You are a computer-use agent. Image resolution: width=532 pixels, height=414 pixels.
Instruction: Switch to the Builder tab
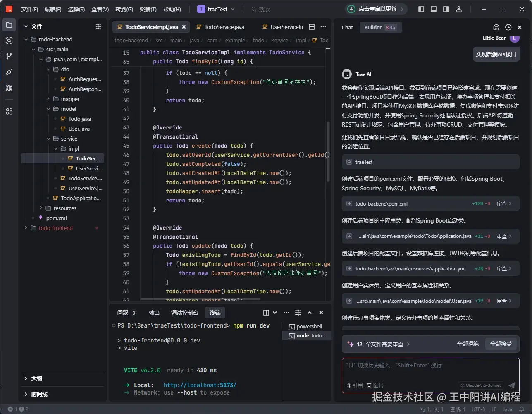(380, 27)
